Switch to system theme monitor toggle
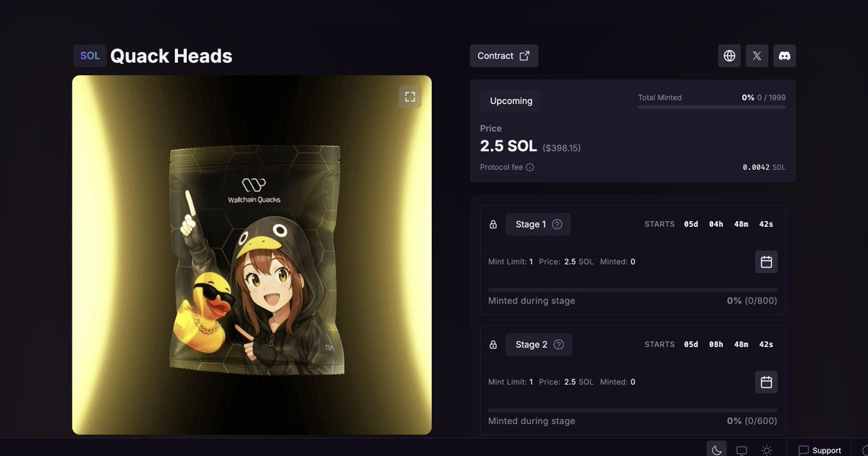 click(741, 450)
